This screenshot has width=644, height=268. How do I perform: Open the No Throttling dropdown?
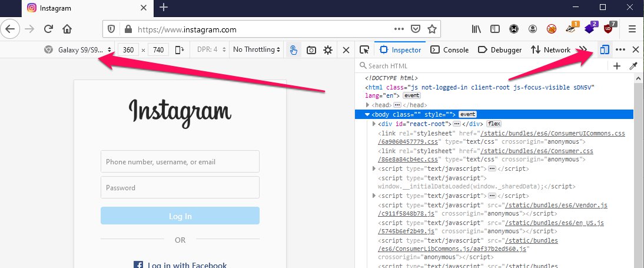coord(257,49)
